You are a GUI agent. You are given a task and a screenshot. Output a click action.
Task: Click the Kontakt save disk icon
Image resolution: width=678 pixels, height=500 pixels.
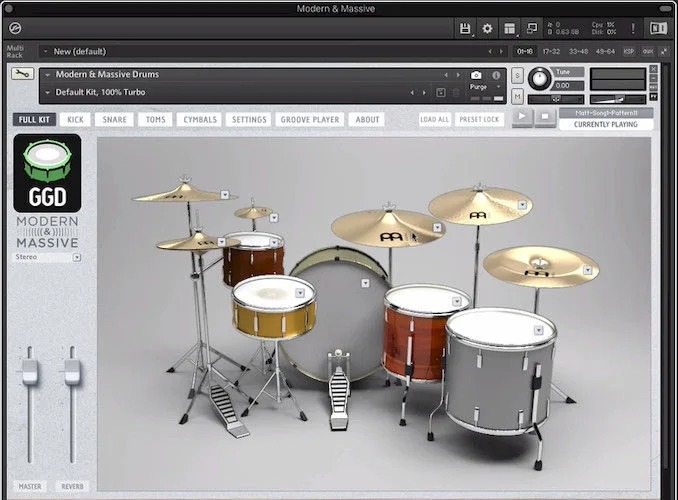pyautogui.click(x=465, y=29)
